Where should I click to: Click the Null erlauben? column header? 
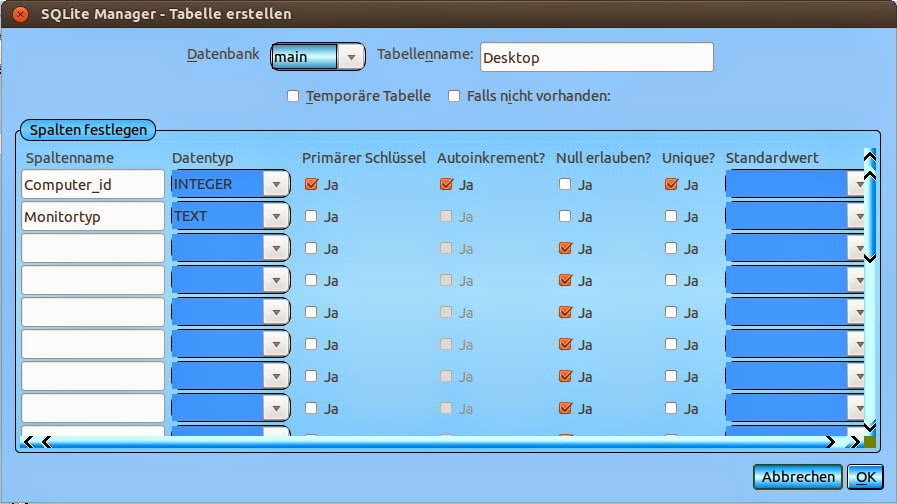604,158
